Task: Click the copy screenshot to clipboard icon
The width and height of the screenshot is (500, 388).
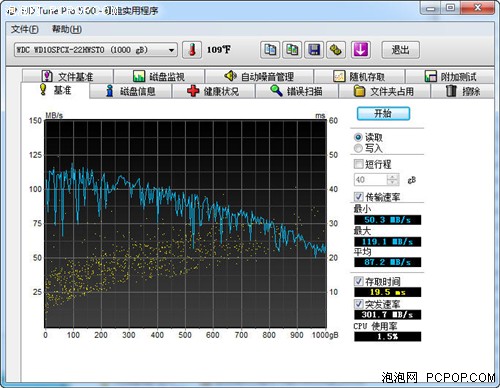Action: 292,50
